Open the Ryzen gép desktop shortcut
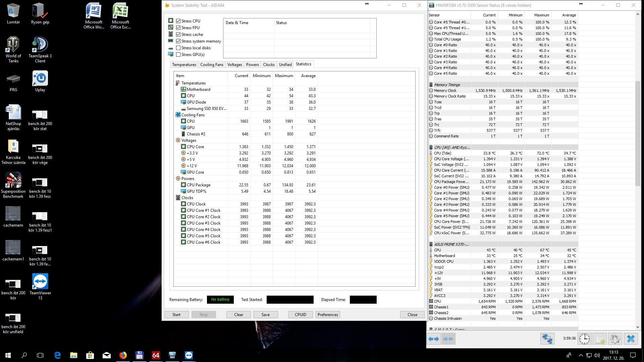The height and width of the screenshot is (362, 644). point(40,13)
